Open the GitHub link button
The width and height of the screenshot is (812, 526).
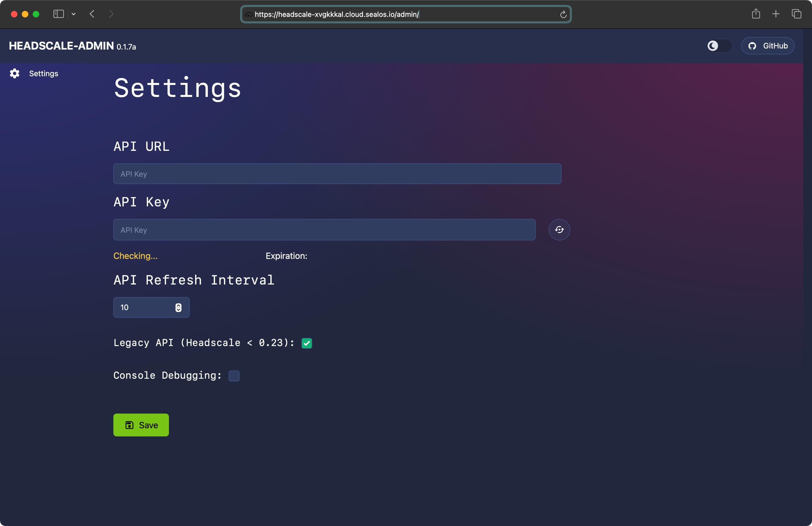pos(767,46)
